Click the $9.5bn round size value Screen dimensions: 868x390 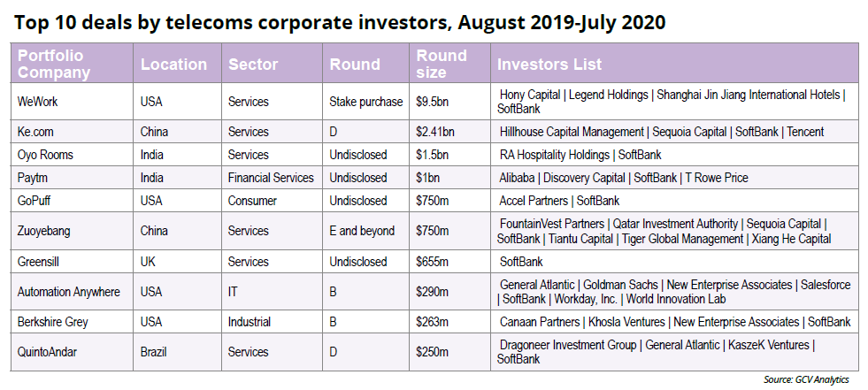coord(434,102)
